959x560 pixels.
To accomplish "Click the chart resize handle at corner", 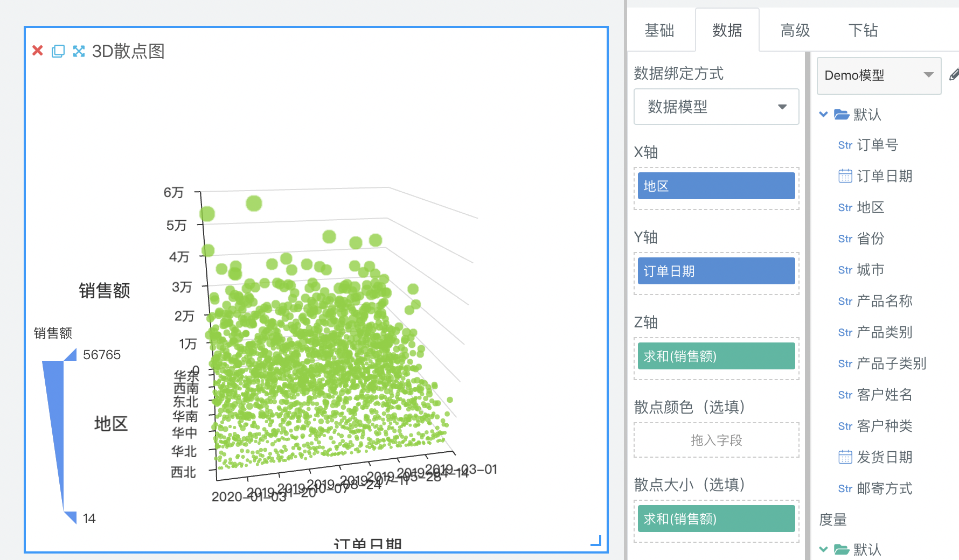I will click(596, 541).
